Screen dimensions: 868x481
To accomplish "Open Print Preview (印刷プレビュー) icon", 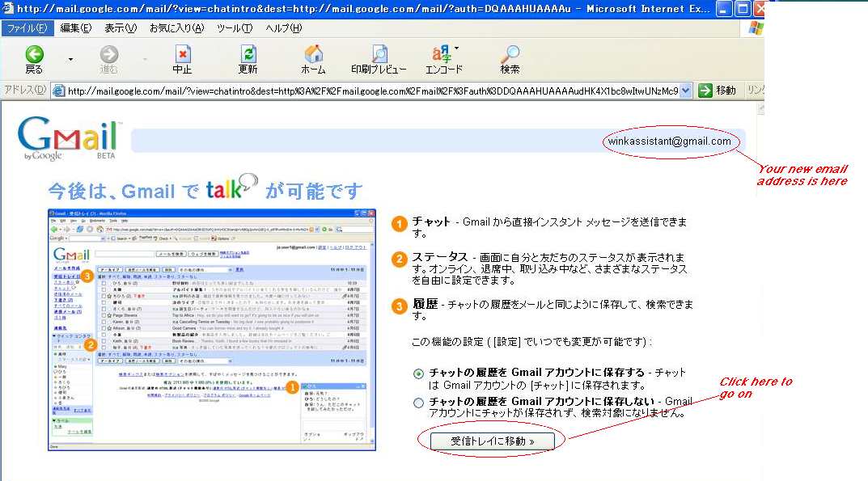I will 379,54.
